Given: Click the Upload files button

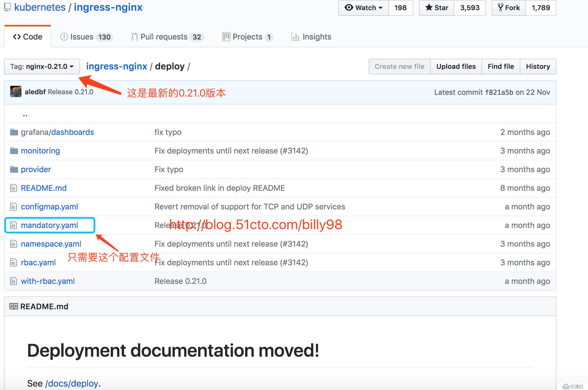Looking at the screenshot, I should coord(456,67).
